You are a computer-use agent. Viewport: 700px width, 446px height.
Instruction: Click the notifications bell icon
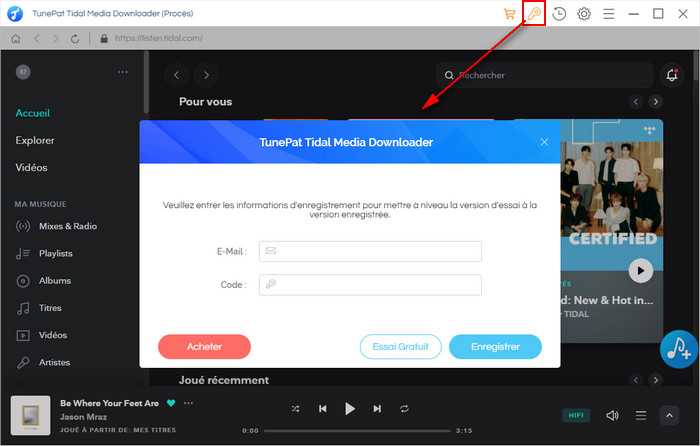pos(672,75)
